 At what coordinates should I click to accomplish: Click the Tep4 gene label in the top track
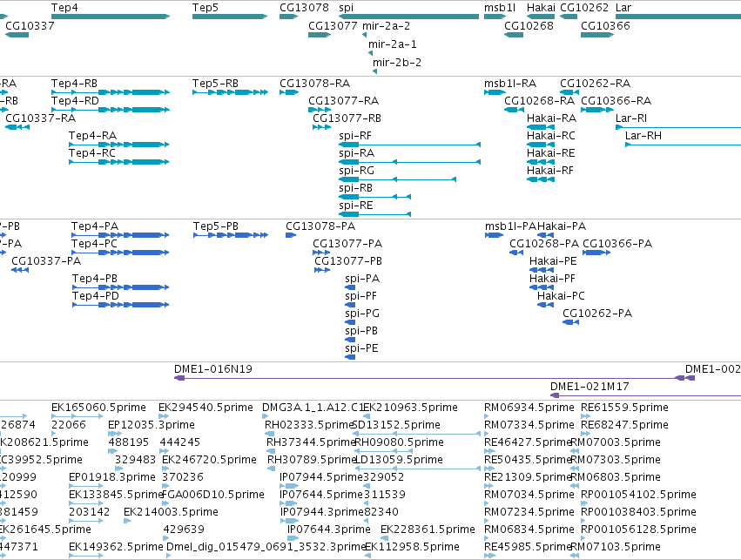64,8
